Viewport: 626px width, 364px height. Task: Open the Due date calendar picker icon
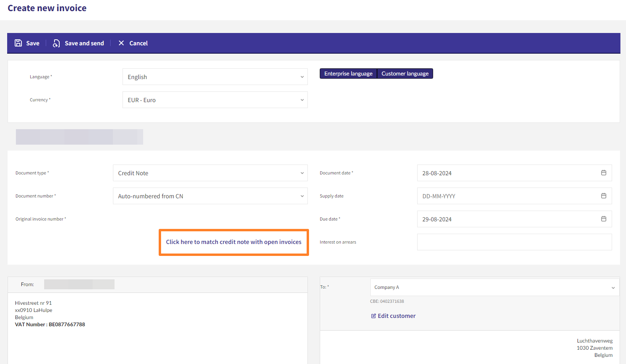click(604, 219)
